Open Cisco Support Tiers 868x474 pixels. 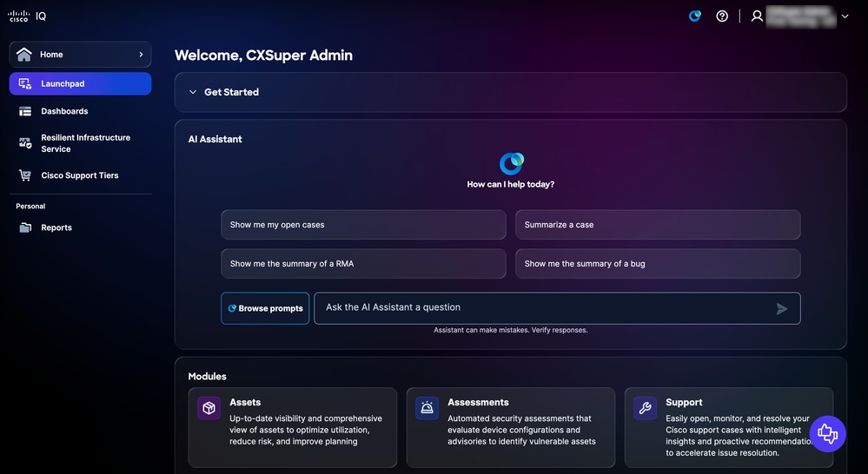[x=80, y=175]
